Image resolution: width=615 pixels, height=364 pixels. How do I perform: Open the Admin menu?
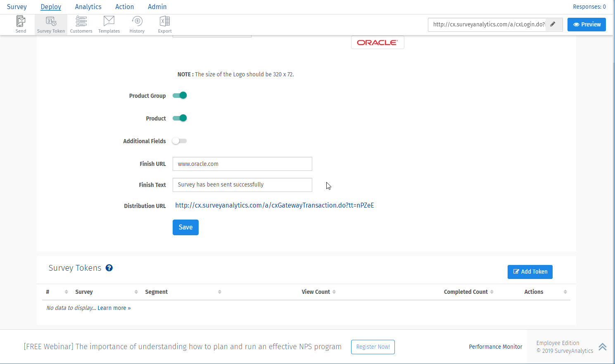click(157, 7)
